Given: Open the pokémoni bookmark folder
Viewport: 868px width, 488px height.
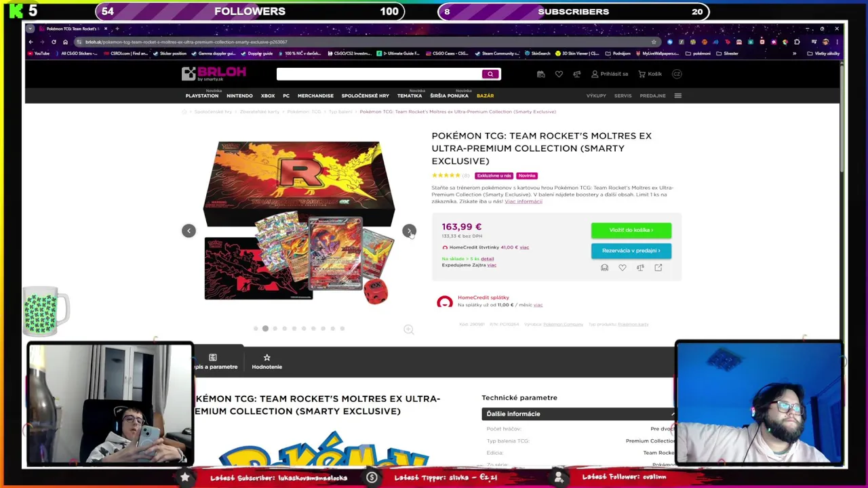Looking at the screenshot, I should pyautogui.click(x=699, y=54).
